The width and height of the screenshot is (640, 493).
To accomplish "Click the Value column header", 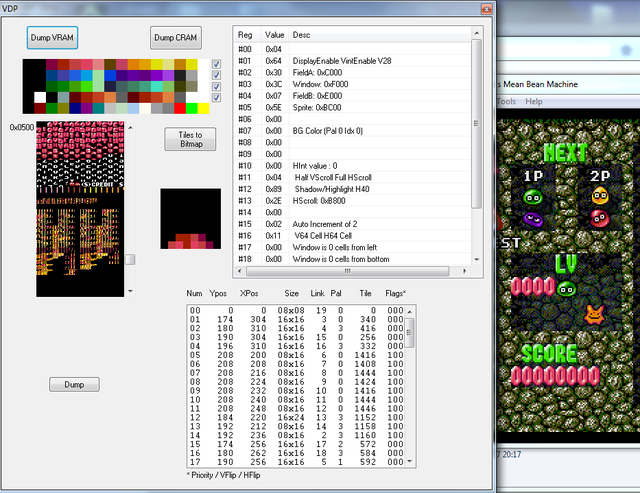I will [x=275, y=35].
